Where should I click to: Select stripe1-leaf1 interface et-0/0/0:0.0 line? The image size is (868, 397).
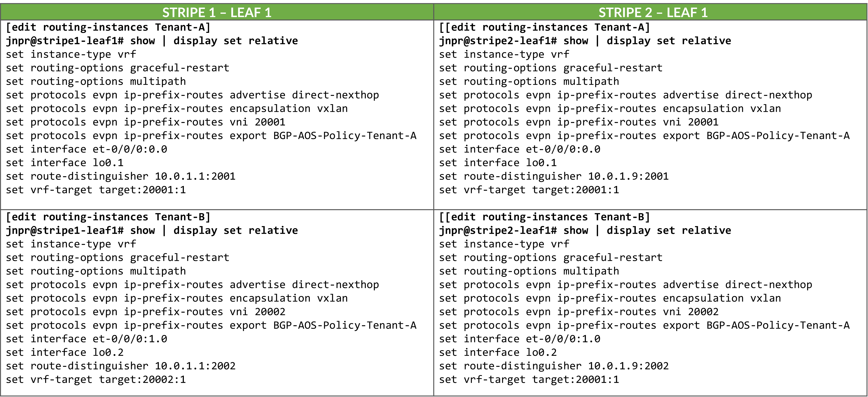pyautogui.click(x=86, y=149)
